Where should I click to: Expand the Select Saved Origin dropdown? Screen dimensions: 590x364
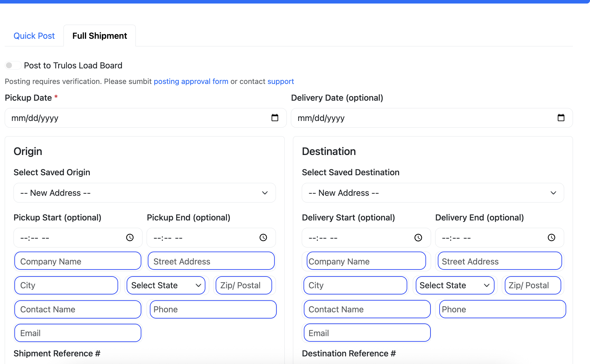[264, 193]
